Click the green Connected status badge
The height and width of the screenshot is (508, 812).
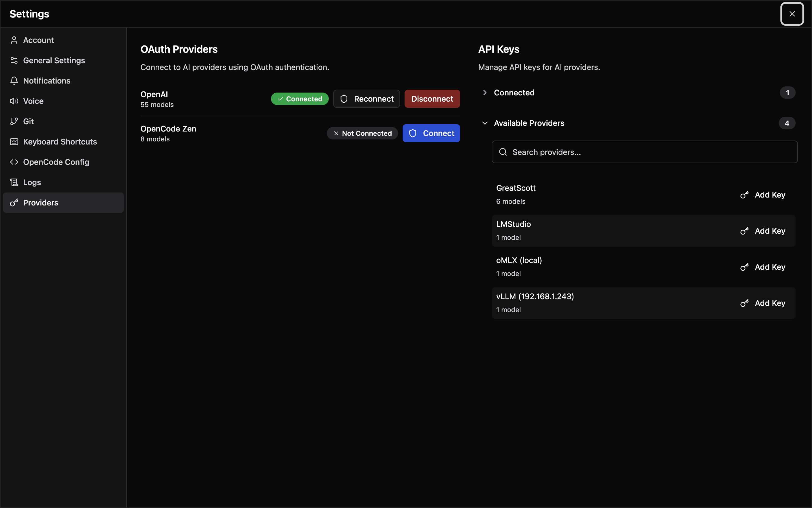tap(300, 99)
